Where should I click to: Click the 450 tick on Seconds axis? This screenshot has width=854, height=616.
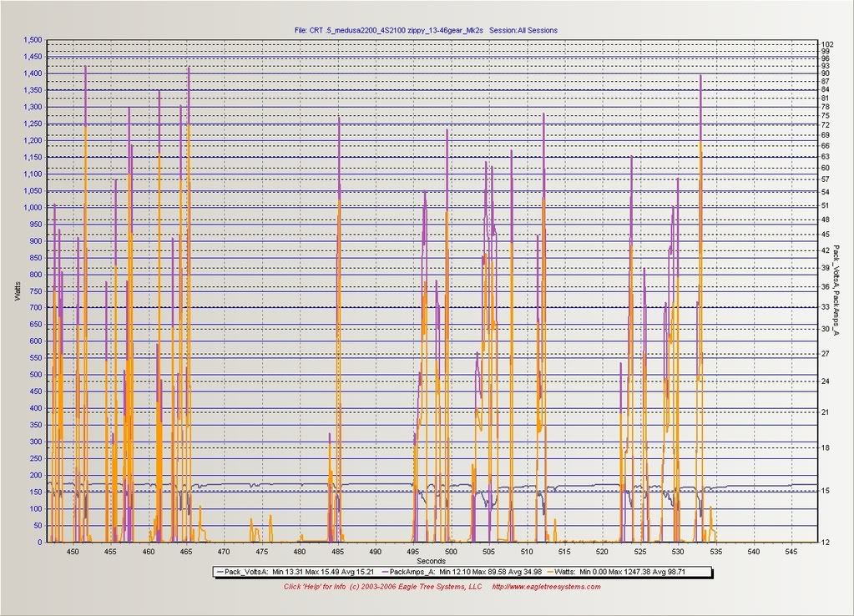73,552
